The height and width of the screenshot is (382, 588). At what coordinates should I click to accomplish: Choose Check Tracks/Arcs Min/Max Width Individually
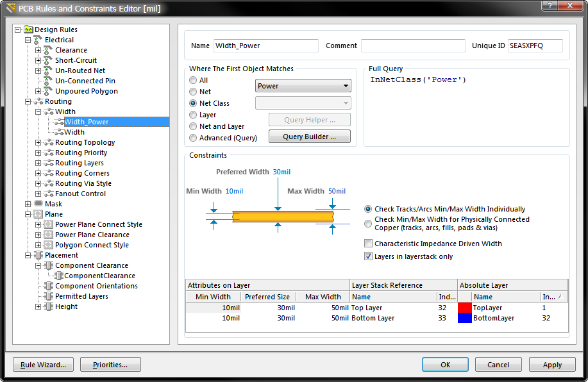tap(368, 209)
